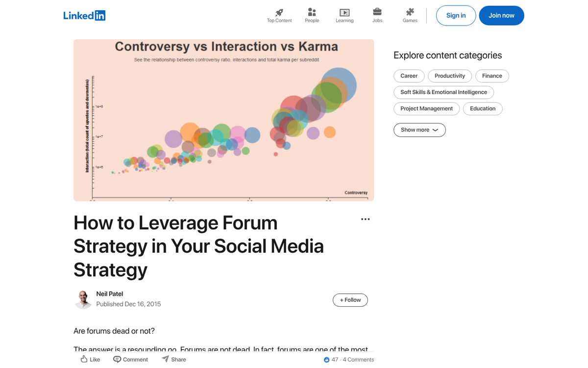588x368 pixels.
Task: Click the LinkedIn logo
Action: (x=84, y=15)
